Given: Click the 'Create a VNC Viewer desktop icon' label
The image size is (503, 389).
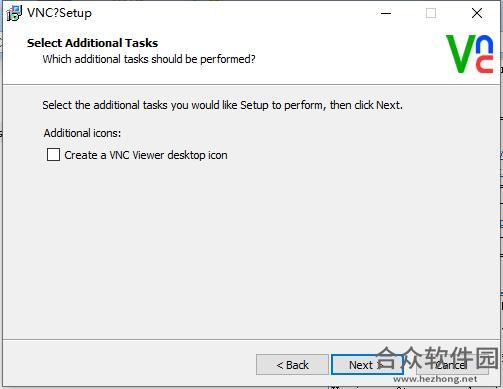Looking at the screenshot, I should click(146, 155).
